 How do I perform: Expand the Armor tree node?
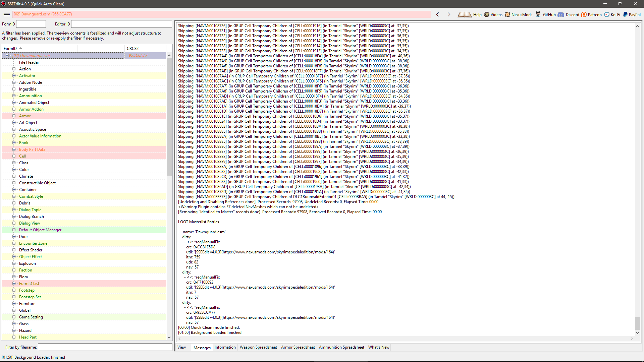coord(14,116)
